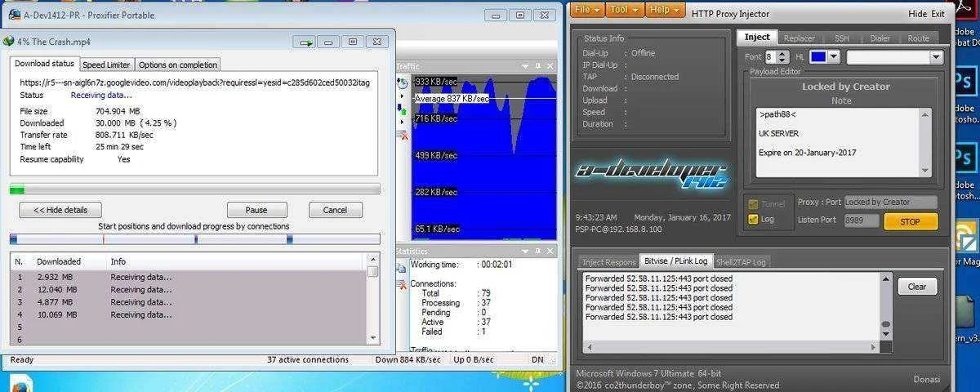The width and height of the screenshot is (980, 392).
Task: Toggle the Tunnel checkbox
Action: (x=753, y=204)
